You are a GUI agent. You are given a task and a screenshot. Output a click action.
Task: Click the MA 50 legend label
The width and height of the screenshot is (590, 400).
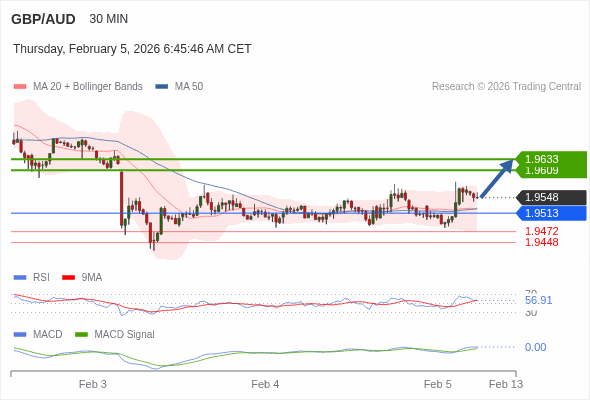(x=189, y=87)
